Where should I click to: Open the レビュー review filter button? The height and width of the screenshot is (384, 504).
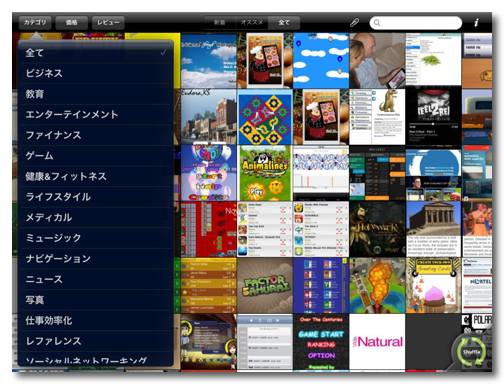pos(108,22)
